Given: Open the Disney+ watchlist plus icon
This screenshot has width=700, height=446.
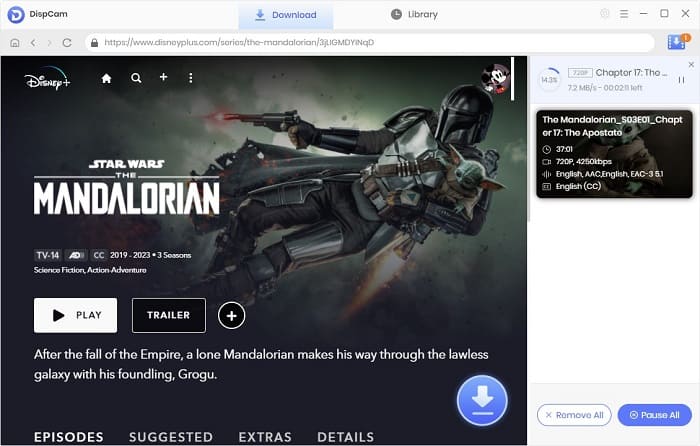Looking at the screenshot, I should (x=163, y=77).
